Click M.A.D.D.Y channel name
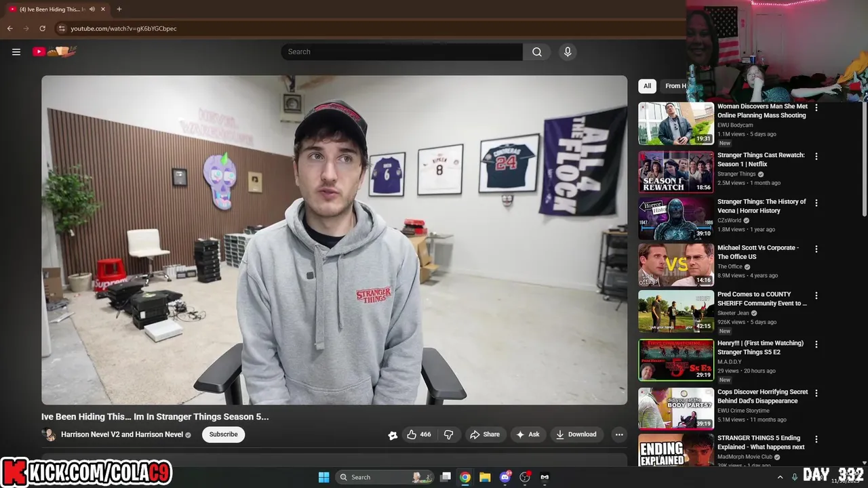Viewport: 868px width, 488px height. pos(731,362)
